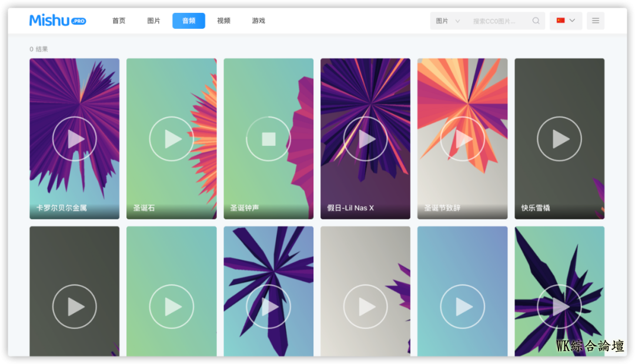The image size is (635, 364).
Task: Switch to the 图片 tab
Action: [153, 21]
